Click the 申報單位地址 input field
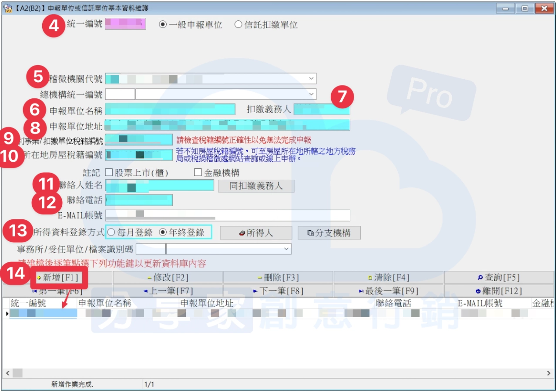The height and width of the screenshot is (392, 557). (228, 124)
